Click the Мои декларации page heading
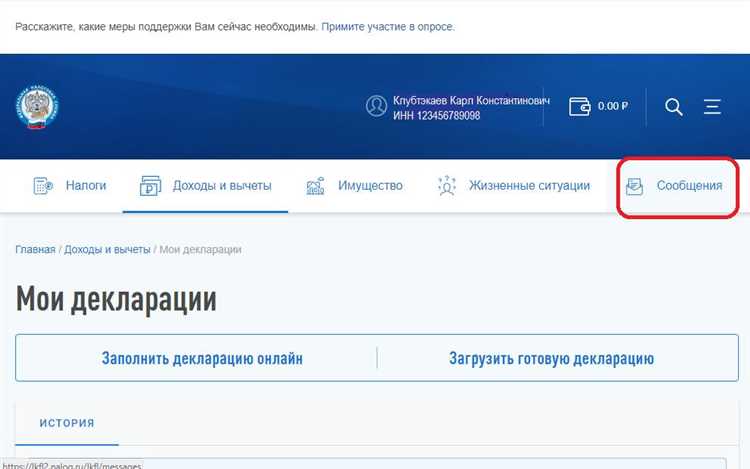750x469 pixels. pos(116,300)
